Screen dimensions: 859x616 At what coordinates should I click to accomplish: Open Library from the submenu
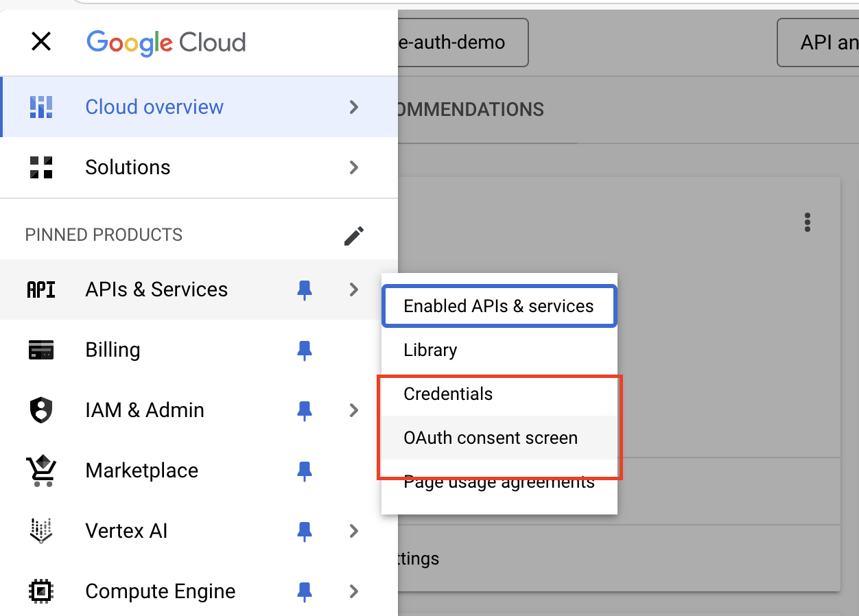(499, 350)
